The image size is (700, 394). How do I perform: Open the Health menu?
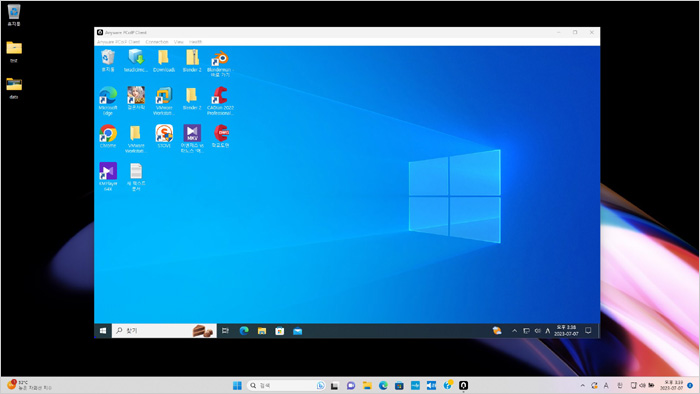pos(195,41)
